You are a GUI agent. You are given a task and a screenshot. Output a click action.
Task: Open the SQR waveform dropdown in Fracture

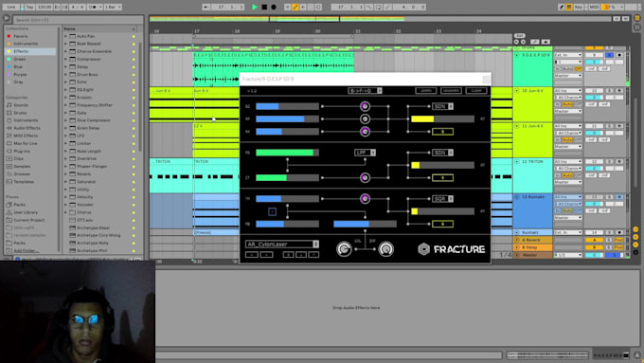click(x=442, y=199)
